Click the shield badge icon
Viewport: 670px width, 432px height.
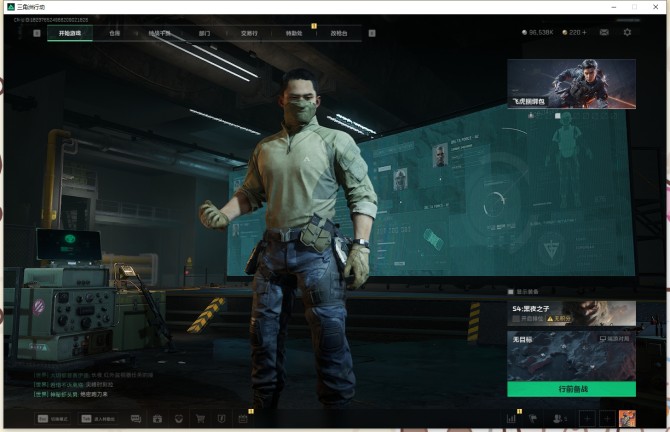coord(221,419)
